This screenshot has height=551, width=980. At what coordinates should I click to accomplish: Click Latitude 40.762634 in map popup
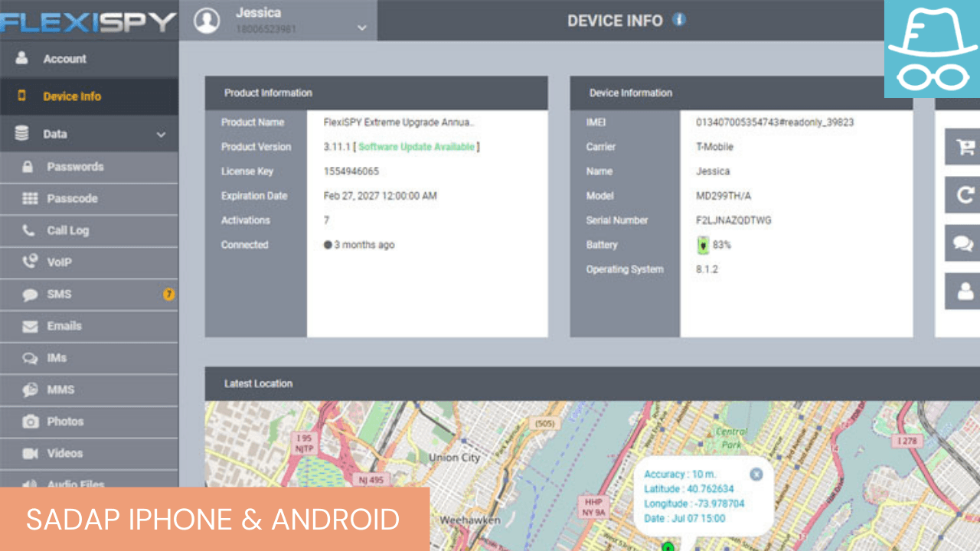(x=689, y=489)
